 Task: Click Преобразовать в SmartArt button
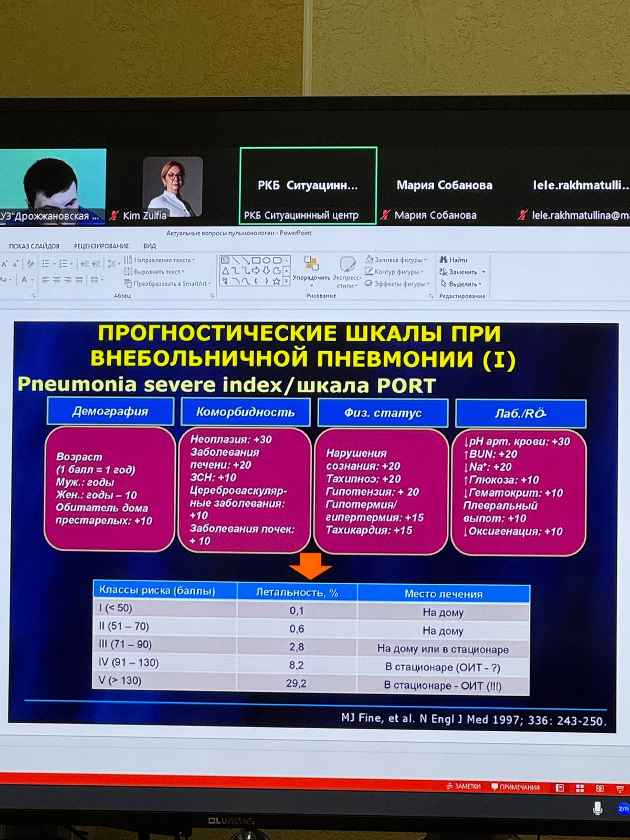point(168,283)
